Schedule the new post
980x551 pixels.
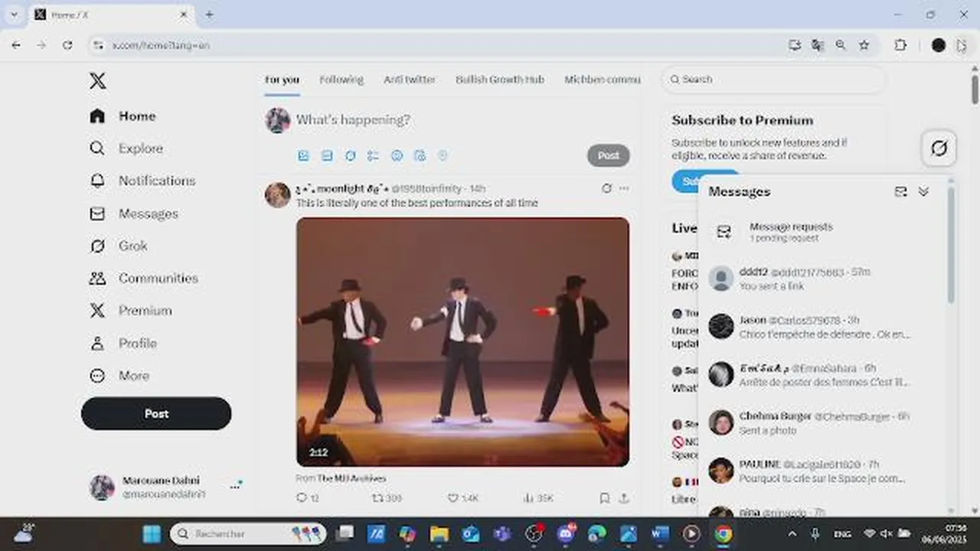(x=420, y=155)
